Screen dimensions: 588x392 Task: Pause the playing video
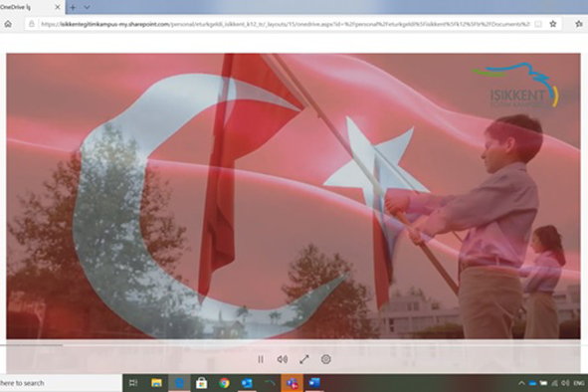click(x=261, y=359)
